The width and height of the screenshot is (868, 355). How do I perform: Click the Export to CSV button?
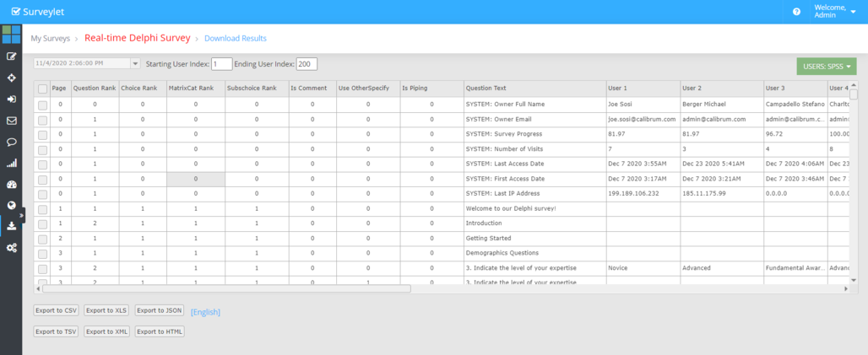[57, 310]
